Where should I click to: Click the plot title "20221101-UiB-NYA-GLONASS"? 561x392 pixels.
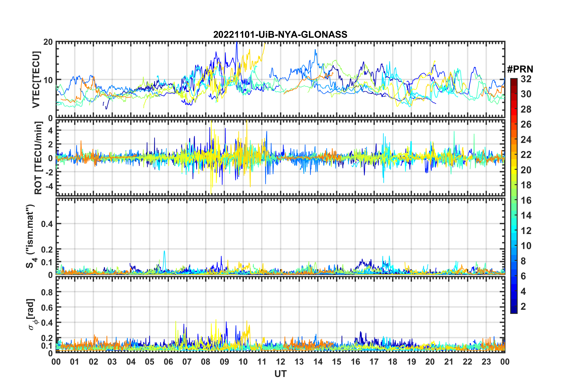pos(280,34)
